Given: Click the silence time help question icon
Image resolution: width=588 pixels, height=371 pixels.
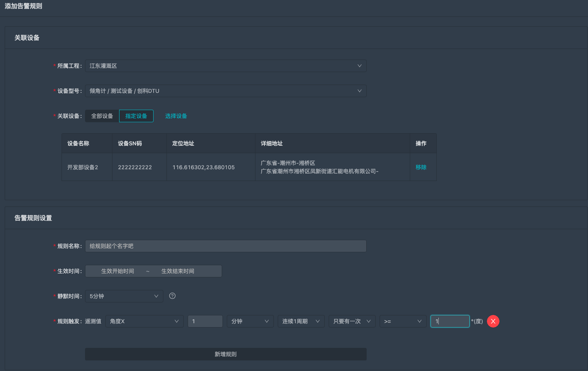Looking at the screenshot, I should click(x=172, y=296).
